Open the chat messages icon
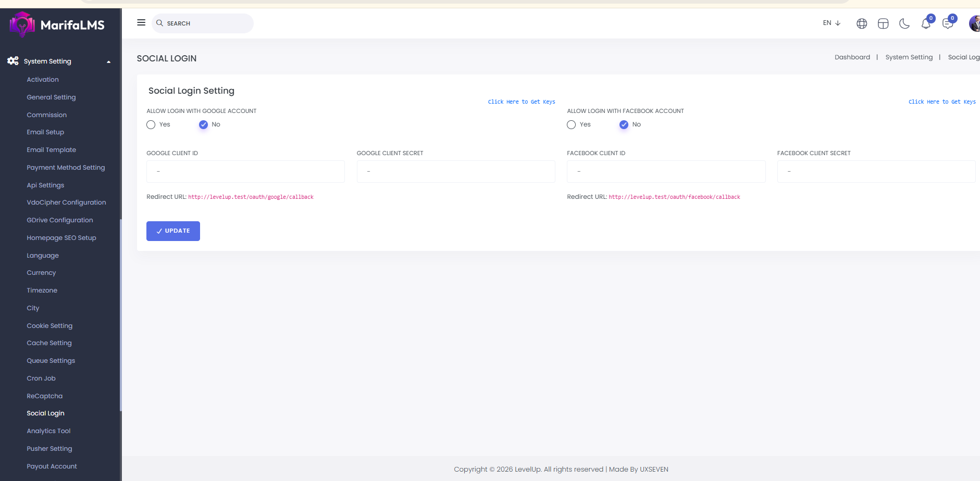Viewport: 980px width, 481px height. [x=948, y=24]
